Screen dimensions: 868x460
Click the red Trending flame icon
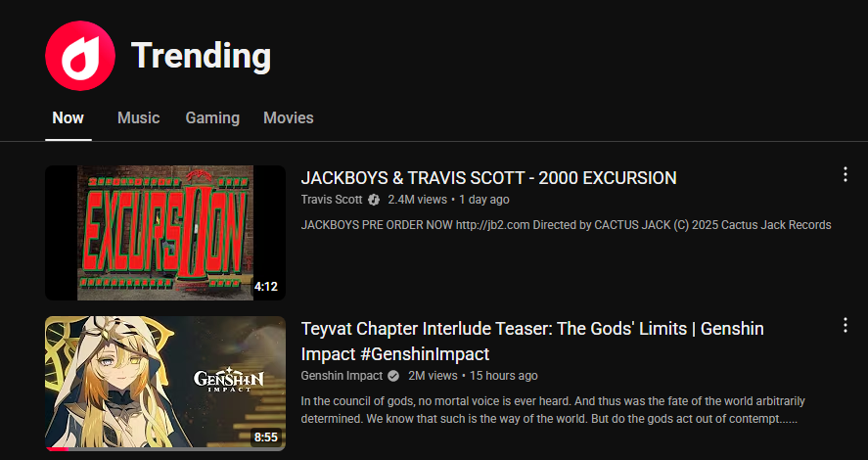80,56
